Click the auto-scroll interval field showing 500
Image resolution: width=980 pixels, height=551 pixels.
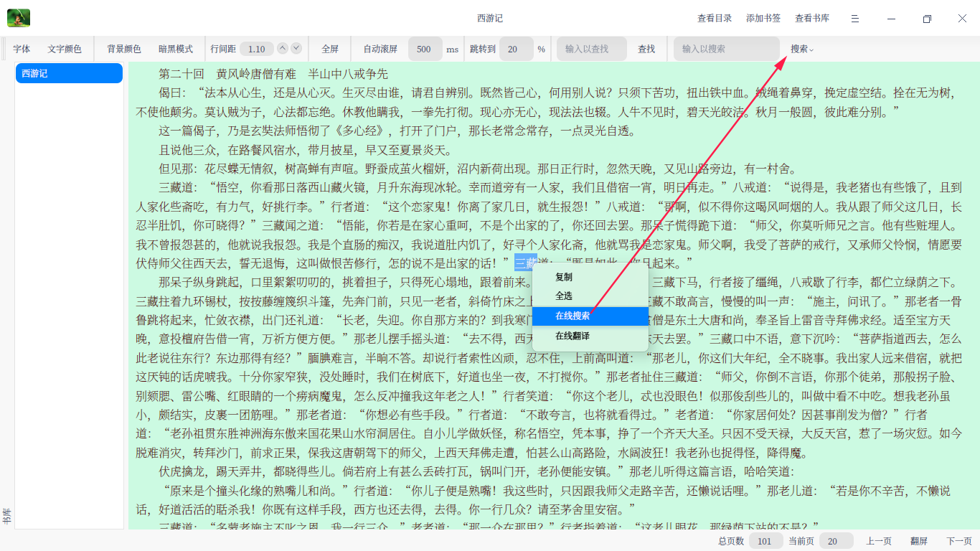point(425,49)
